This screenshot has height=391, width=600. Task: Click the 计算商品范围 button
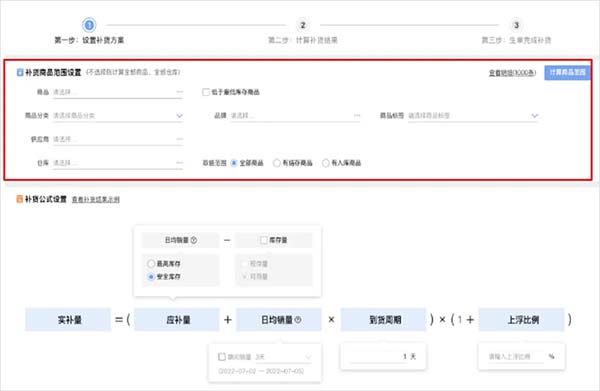567,72
